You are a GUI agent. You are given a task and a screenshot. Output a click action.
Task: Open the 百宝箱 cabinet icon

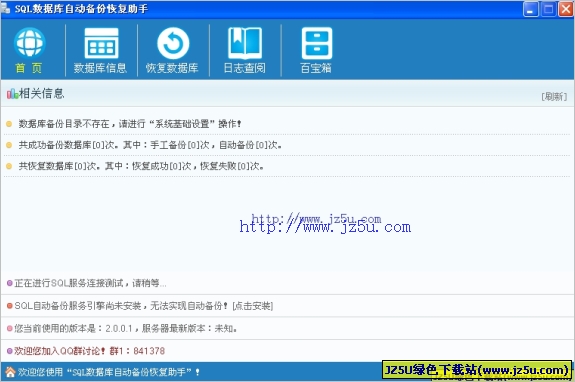[x=316, y=43]
